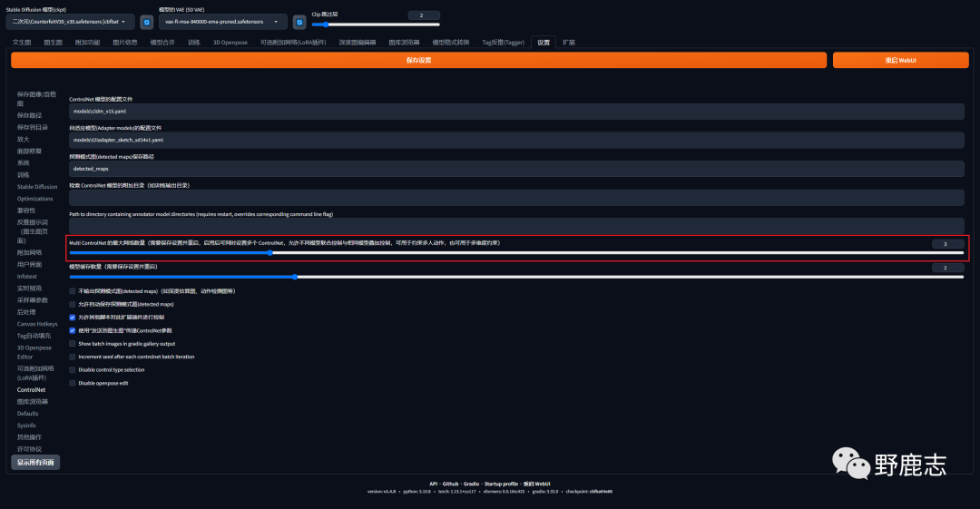Open the Gradio footer link

point(471,484)
